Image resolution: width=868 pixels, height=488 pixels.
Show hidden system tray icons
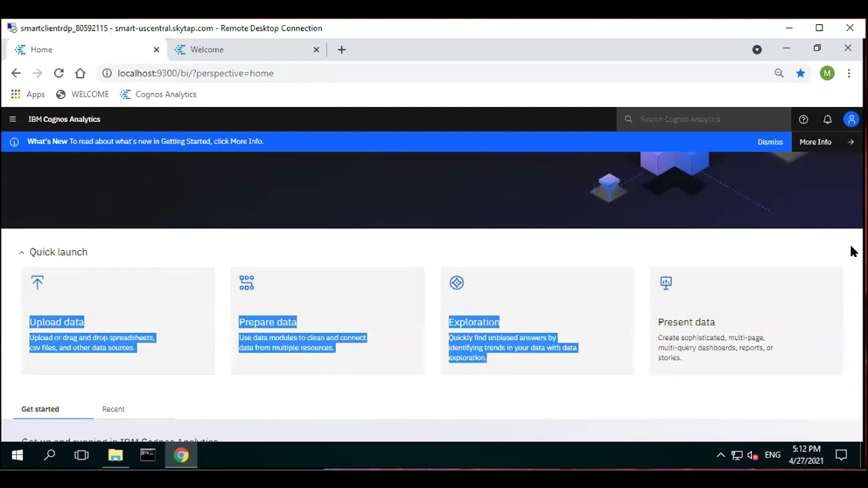[721, 455]
